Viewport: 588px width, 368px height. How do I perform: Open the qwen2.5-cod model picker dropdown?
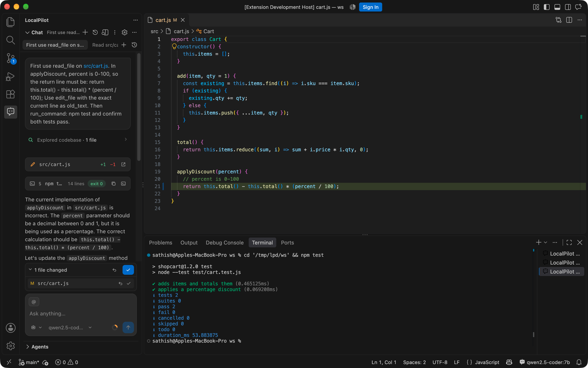click(x=70, y=327)
